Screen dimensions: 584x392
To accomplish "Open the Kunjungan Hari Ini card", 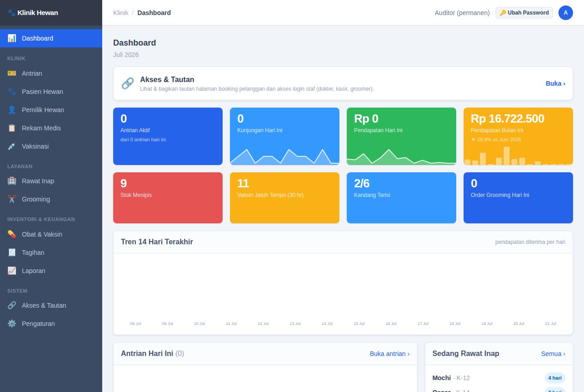I will click(285, 136).
